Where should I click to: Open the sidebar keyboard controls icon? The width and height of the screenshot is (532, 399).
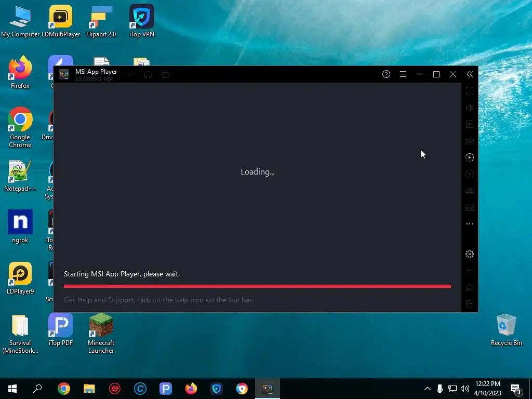click(x=470, y=141)
